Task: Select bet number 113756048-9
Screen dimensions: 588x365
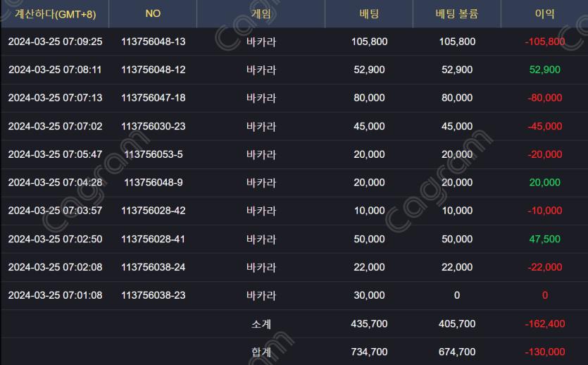Action: click(154, 182)
